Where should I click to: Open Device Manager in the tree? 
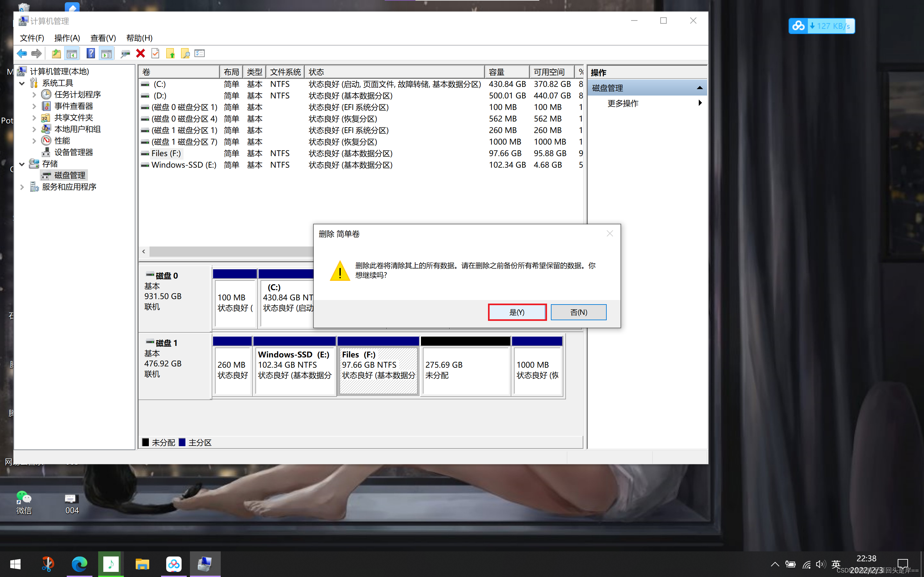click(x=73, y=152)
